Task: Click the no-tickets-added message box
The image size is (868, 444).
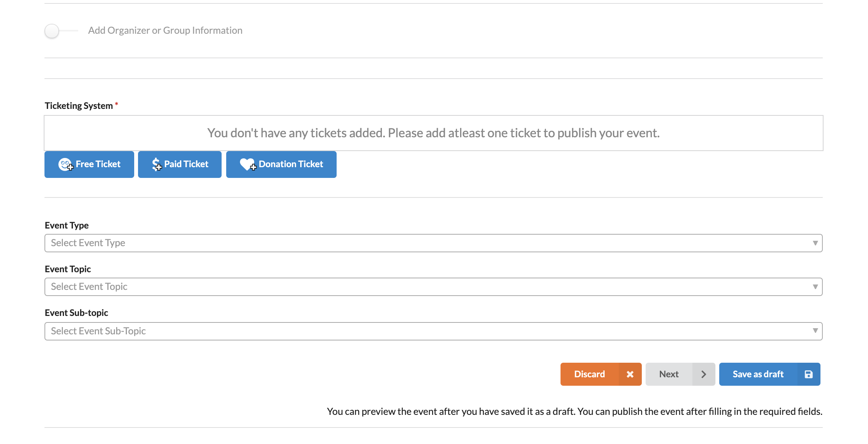Action: tap(434, 133)
